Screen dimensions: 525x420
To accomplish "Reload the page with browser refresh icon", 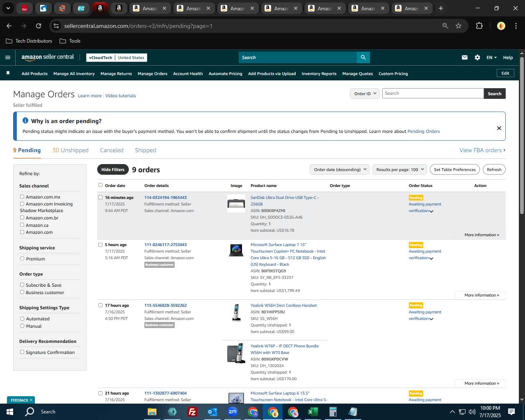I will [x=39, y=26].
